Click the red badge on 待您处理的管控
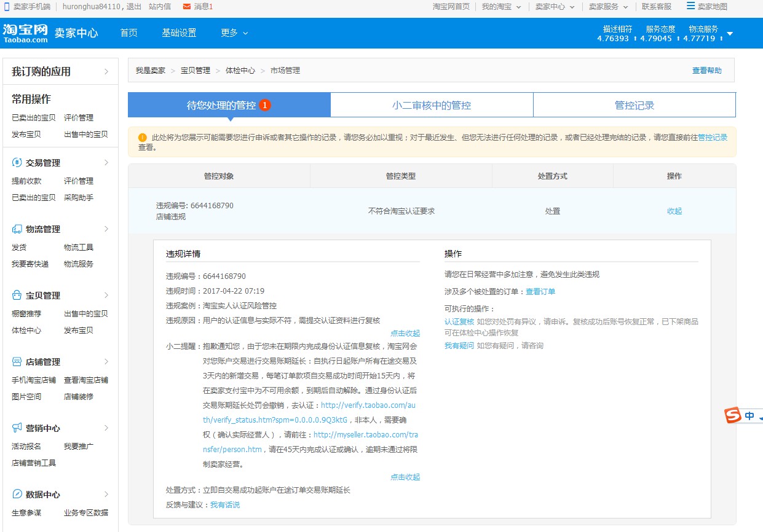The width and height of the screenshot is (763, 532). (x=265, y=105)
